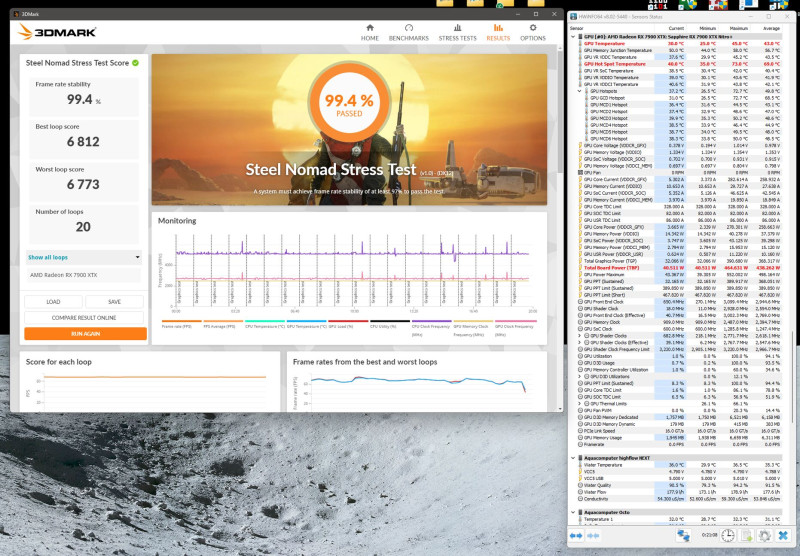Click COMPARE RESULT ONLINE button

[84, 317]
